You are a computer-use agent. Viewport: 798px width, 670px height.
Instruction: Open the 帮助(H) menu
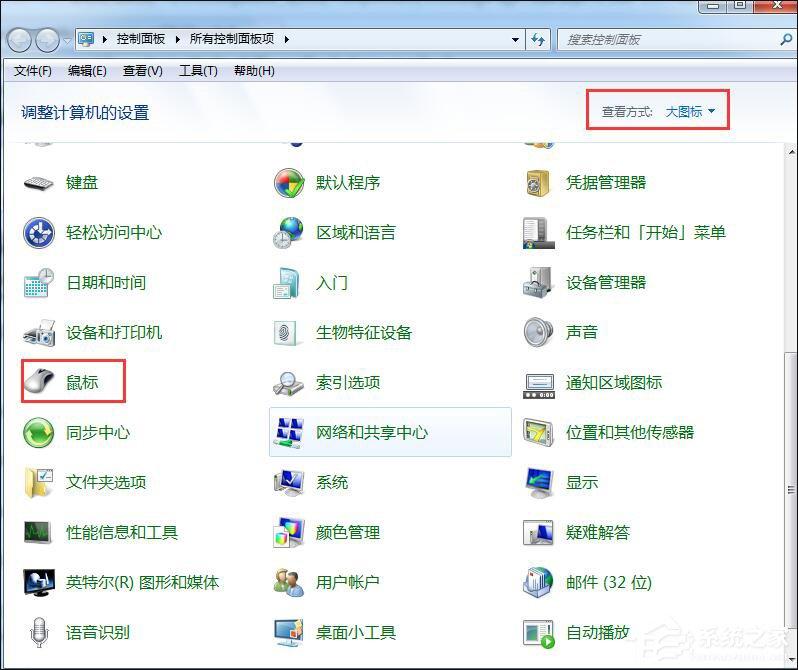point(254,71)
